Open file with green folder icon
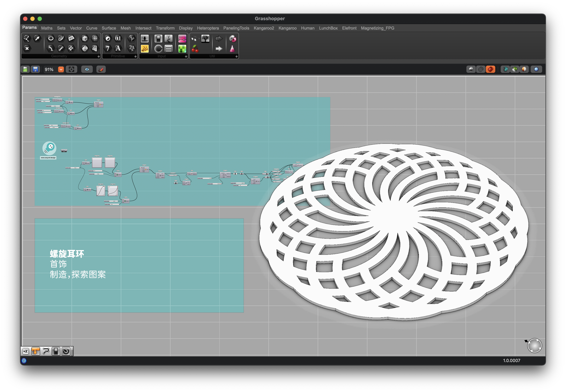 pyautogui.click(x=25, y=69)
